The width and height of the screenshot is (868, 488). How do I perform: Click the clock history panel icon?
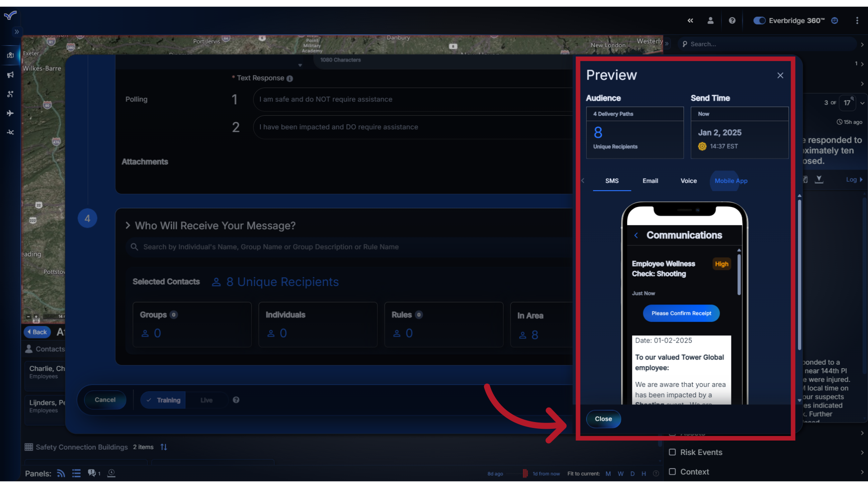tap(111, 473)
